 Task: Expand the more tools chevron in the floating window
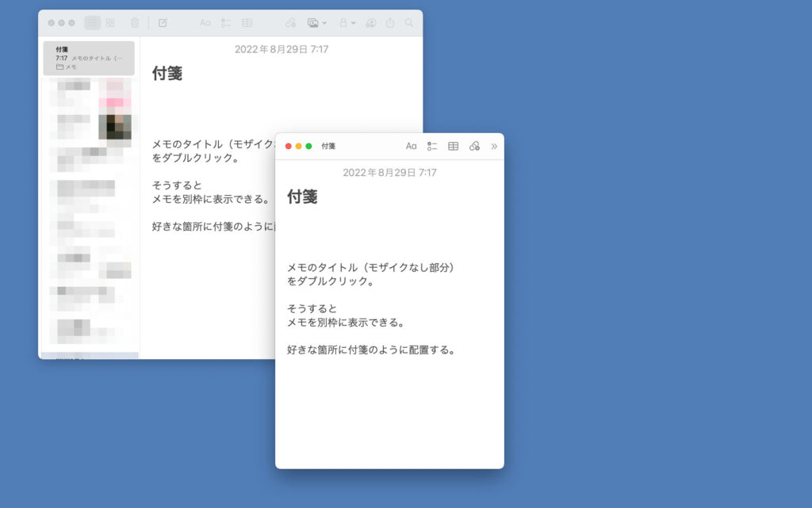tap(495, 146)
